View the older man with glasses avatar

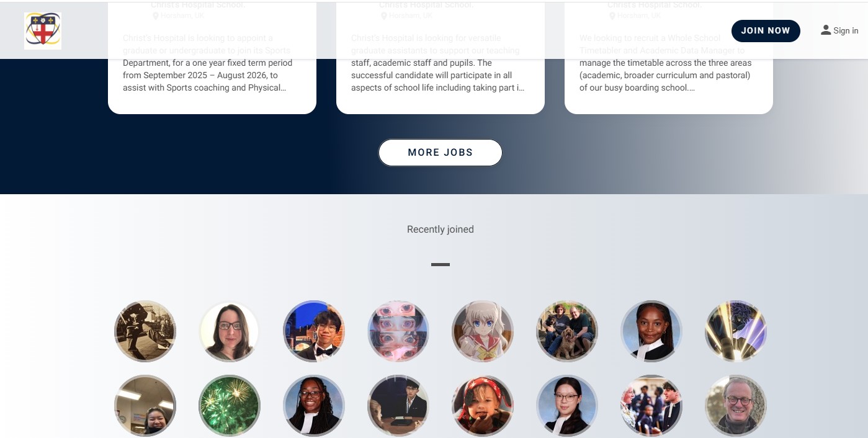tap(736, 406)
